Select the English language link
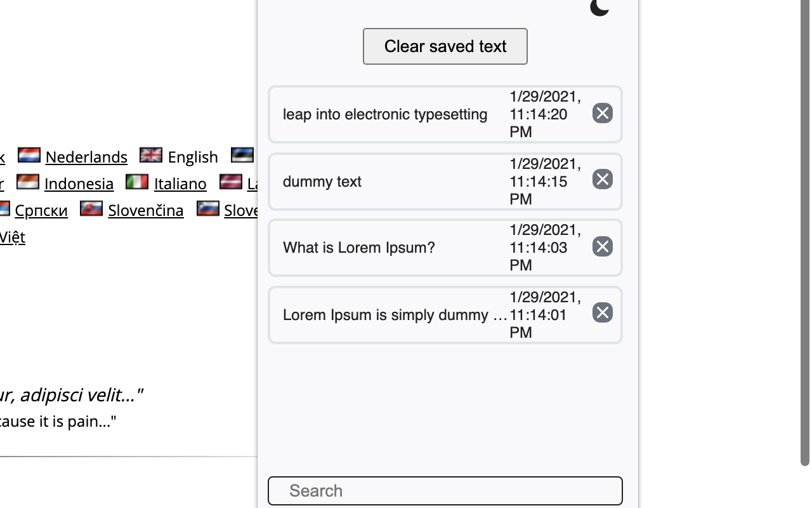The image size is (812, 508). [192, 157]
